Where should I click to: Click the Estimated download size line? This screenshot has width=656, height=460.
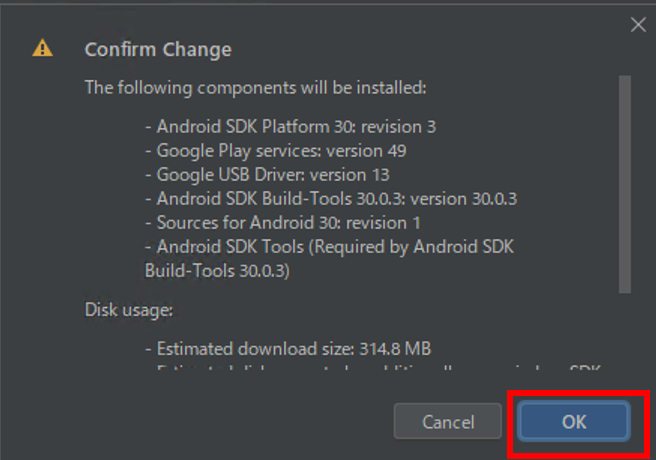click(288, 349)
